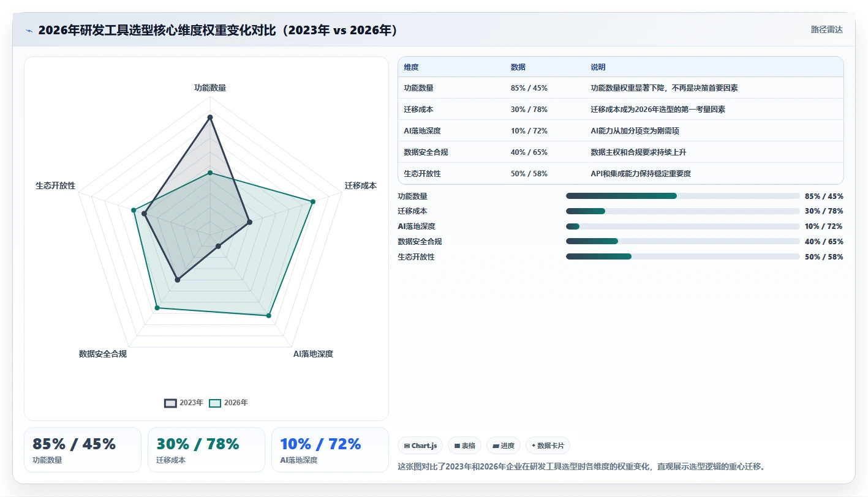Click the 2026 data point on 数据安全合规 axis

coord(157,308)
